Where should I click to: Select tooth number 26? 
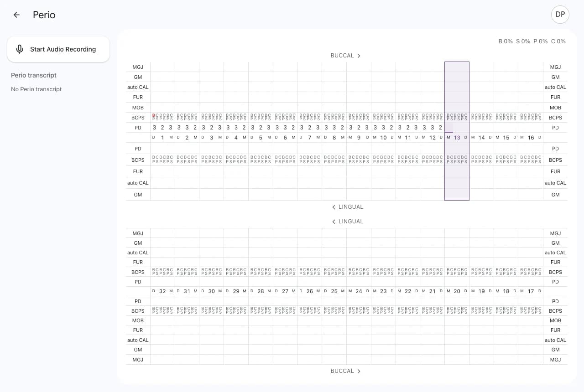click(310, 291)
